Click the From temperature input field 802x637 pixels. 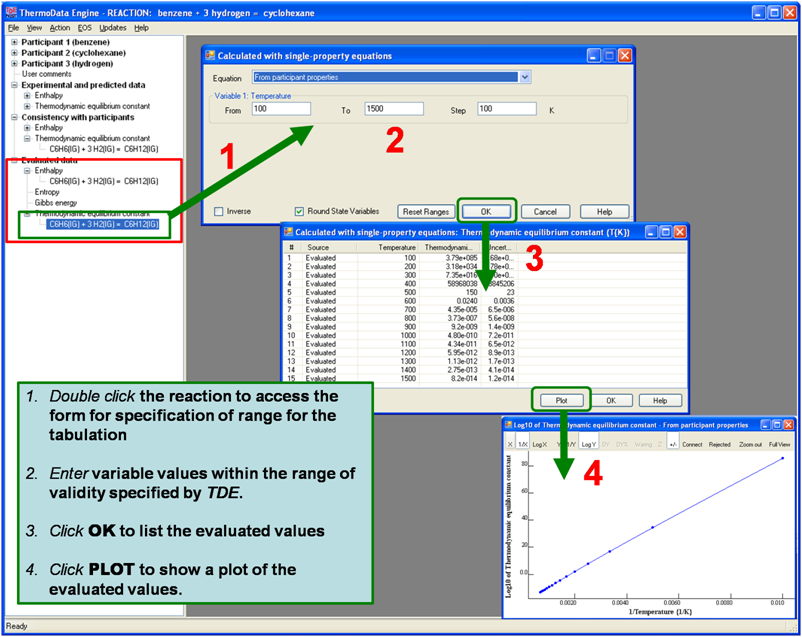(281, 109)
